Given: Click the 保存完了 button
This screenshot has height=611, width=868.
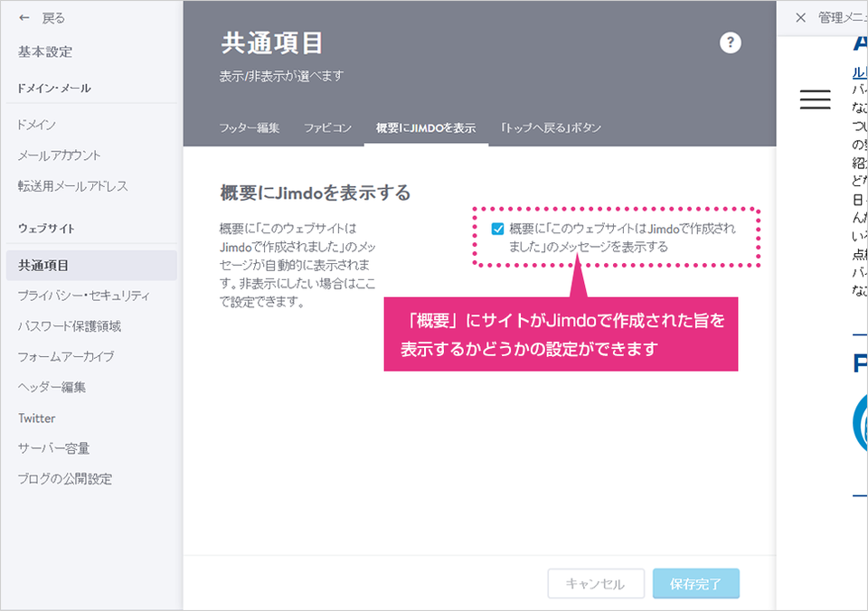Looking at the screenshot, I should (x=696, y=583).
